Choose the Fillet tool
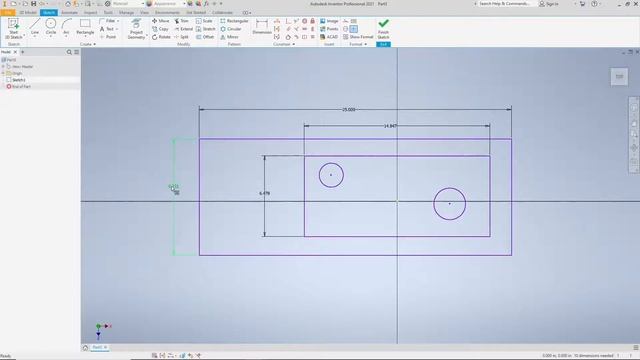Image resolution: width=640 pixels, height=360 pixels. pyautogui.click(x=108, y=21)
